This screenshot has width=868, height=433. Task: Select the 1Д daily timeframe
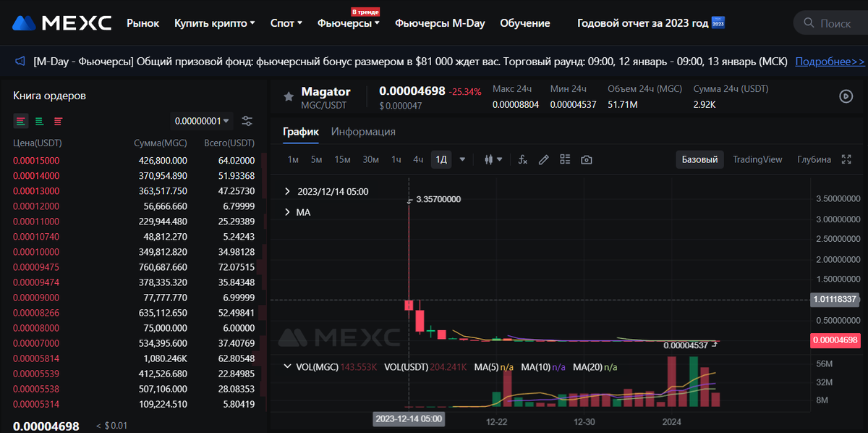coord(441,159)
